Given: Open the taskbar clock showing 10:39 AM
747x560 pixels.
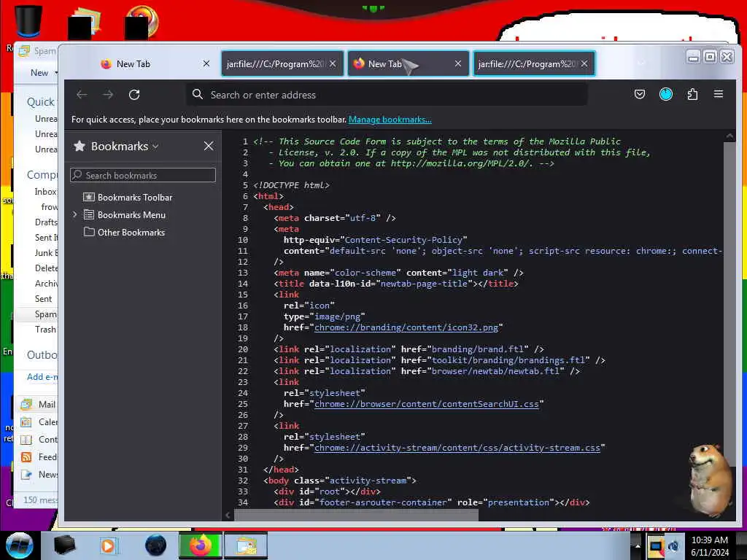Looking at the screenshot, I should click(709, 545).
